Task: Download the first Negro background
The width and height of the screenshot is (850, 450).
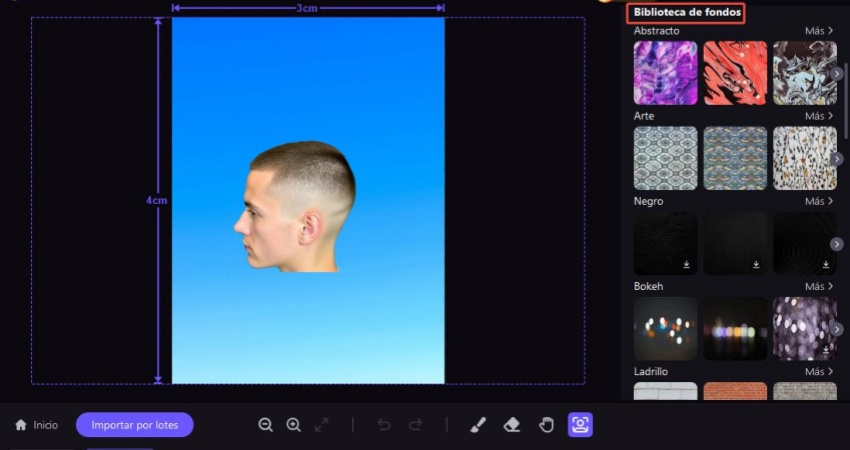Action: 687,265
